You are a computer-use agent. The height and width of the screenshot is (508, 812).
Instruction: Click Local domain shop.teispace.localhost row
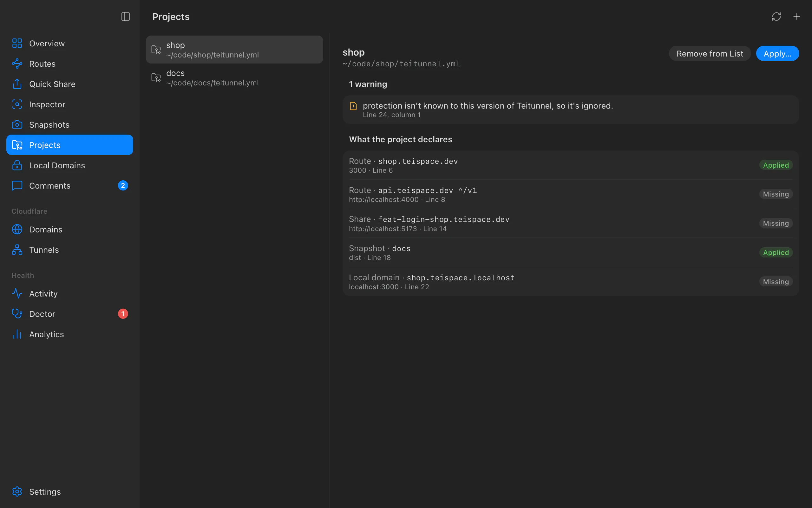click(571, 282)
